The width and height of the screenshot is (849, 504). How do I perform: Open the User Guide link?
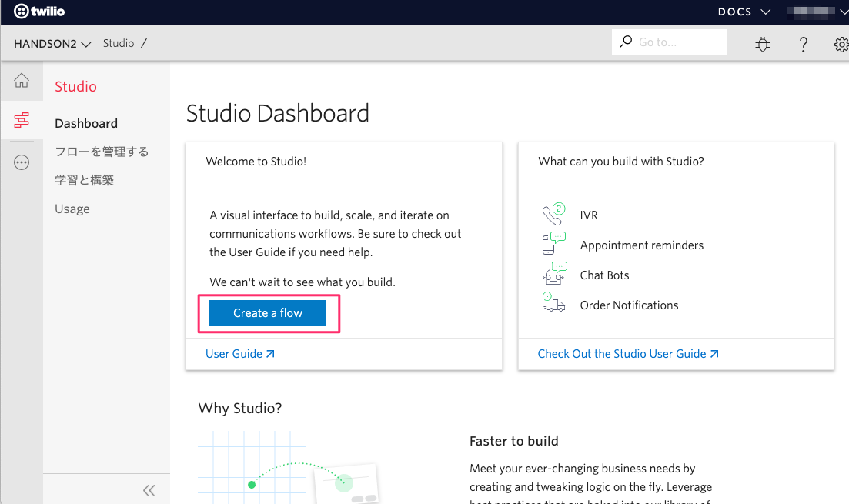pos(240,353)
